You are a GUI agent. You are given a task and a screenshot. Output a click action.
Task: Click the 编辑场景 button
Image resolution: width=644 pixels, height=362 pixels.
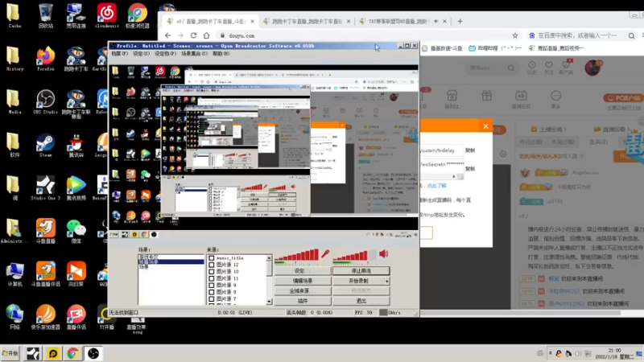pyautogui.click(x=303, y=281)
